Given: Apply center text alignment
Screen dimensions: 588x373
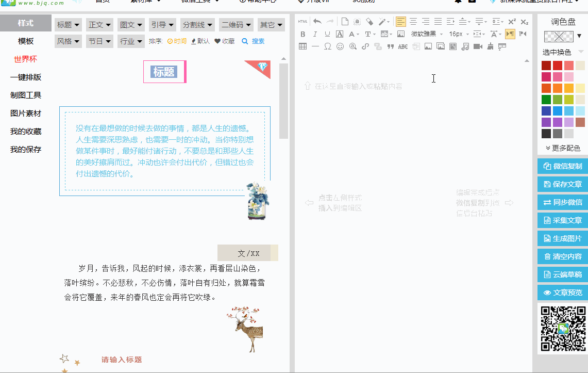Looking at the screenshot, I should click(x=413, y=21).
